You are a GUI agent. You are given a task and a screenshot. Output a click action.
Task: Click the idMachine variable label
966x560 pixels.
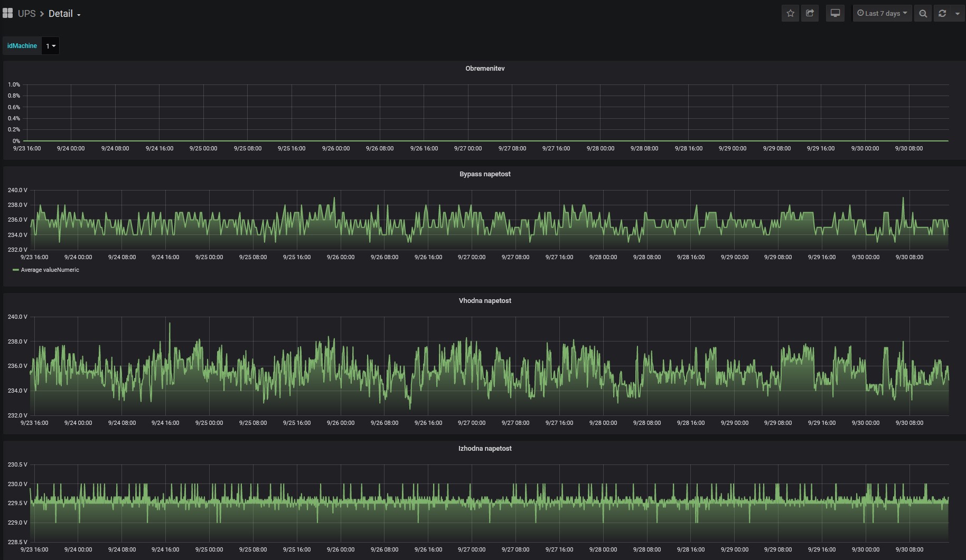tap(22, 46)
